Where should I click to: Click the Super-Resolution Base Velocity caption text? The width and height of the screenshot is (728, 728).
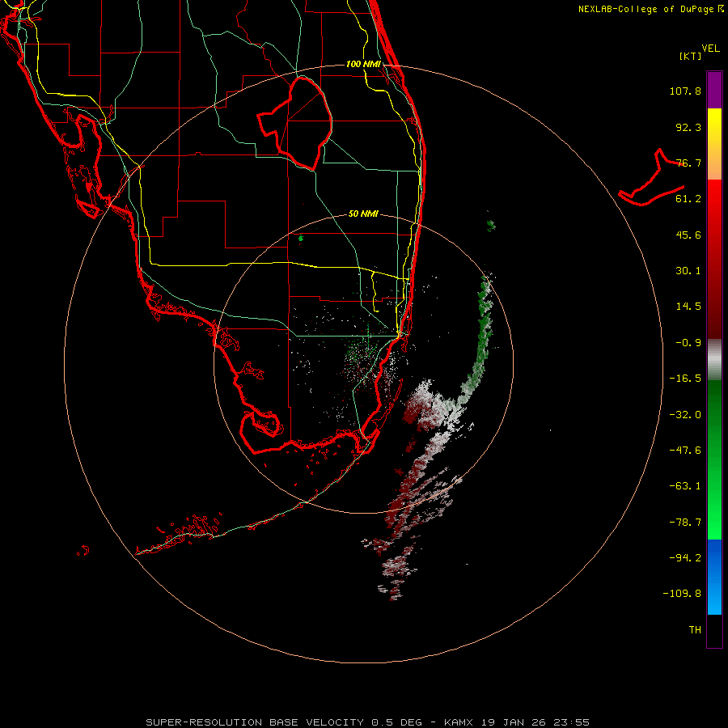(367, 722)
